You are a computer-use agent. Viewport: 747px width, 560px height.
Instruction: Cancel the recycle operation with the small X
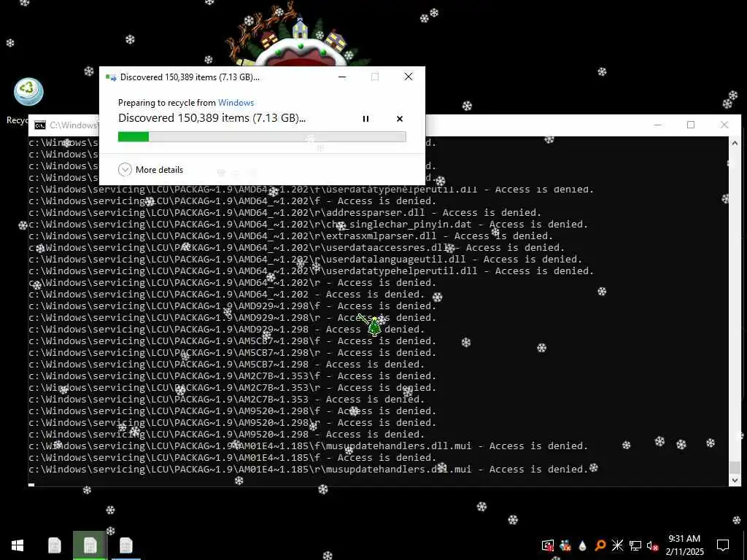pyautogui.click(x=400, y=119)
